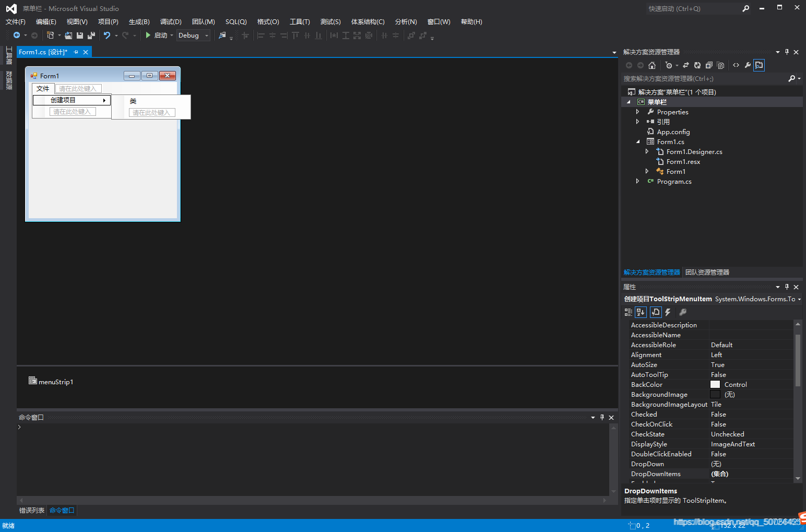Select the Form1.resx file
The height and width of the screenshot is (532, 806).
tap(683, 162)
